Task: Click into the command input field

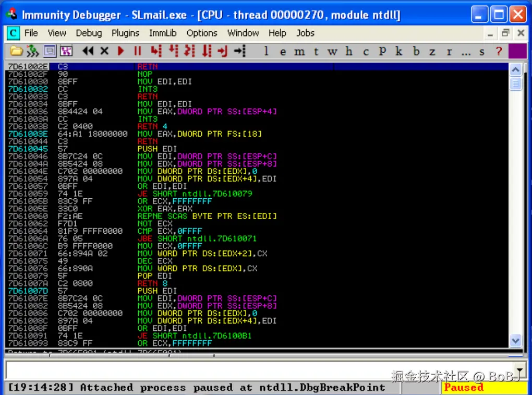Action: click(260, 369)
